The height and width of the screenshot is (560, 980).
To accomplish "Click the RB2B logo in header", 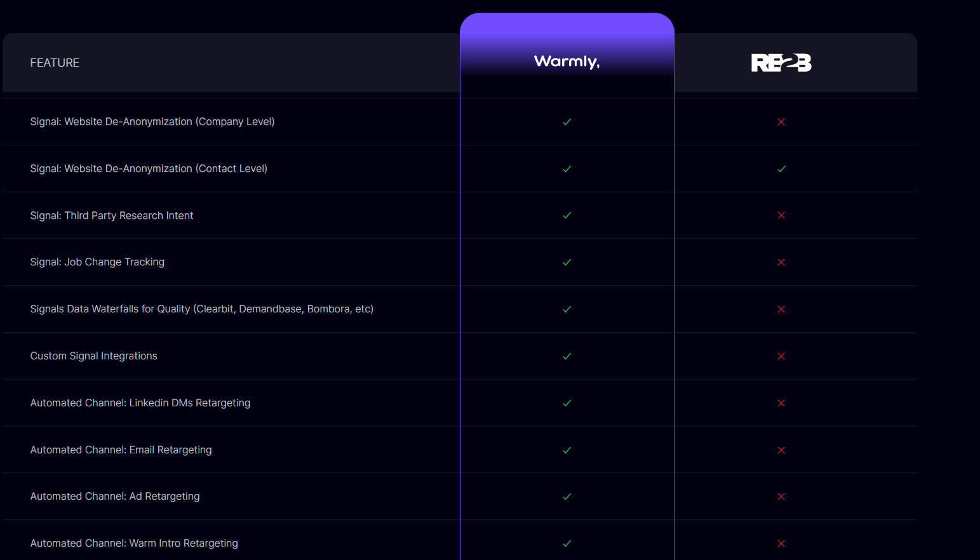I will 781,63.
